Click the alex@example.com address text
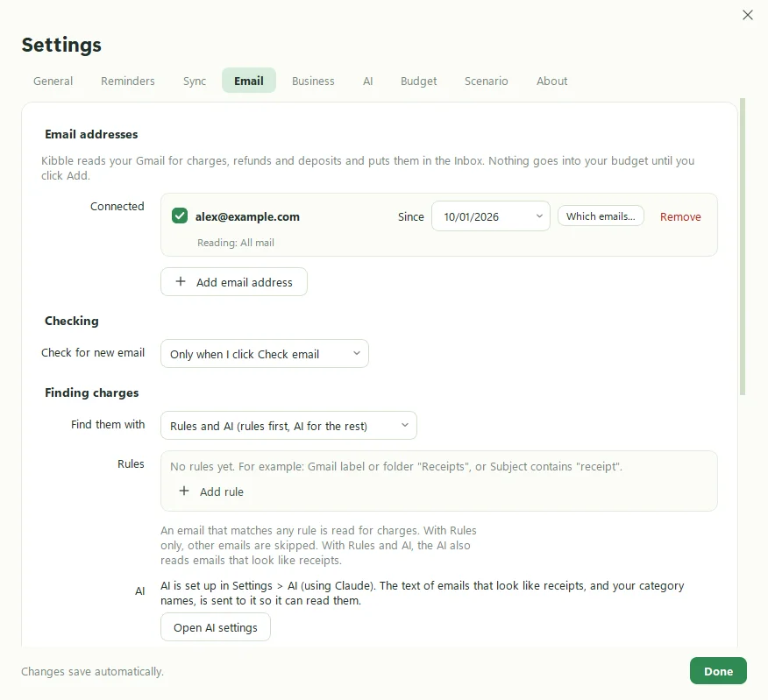768x700 pixels. tap(247, 217)
